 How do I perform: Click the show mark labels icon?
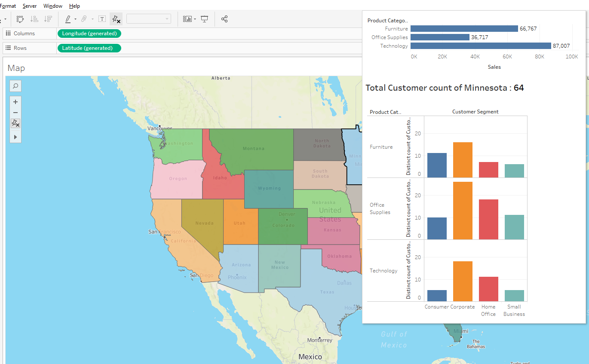tap(102, 19)
